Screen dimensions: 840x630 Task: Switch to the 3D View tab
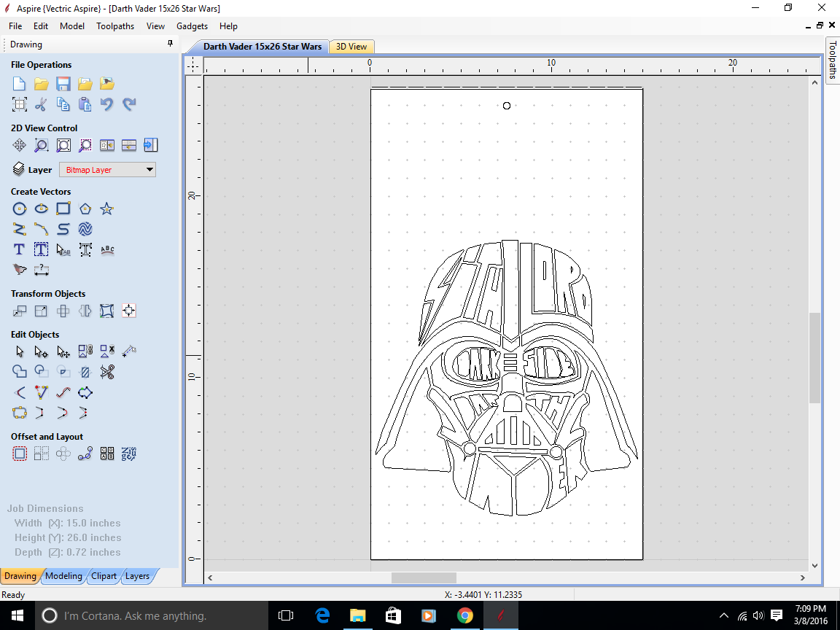351,46
